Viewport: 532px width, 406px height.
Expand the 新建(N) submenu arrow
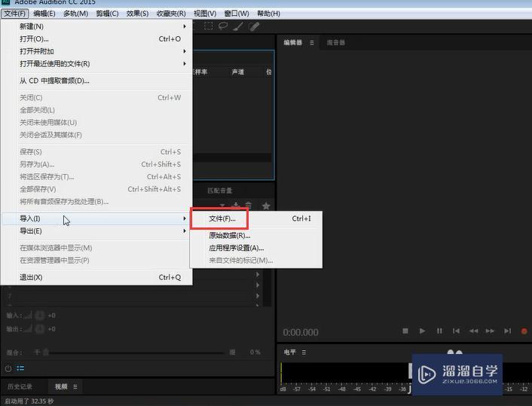pyautogui.click(x=185, y=26)
